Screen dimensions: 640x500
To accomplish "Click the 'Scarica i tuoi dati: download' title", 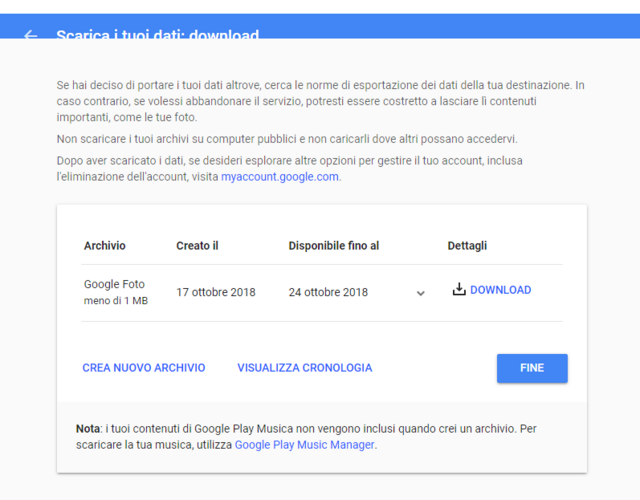I will click(x=158, y=35).
